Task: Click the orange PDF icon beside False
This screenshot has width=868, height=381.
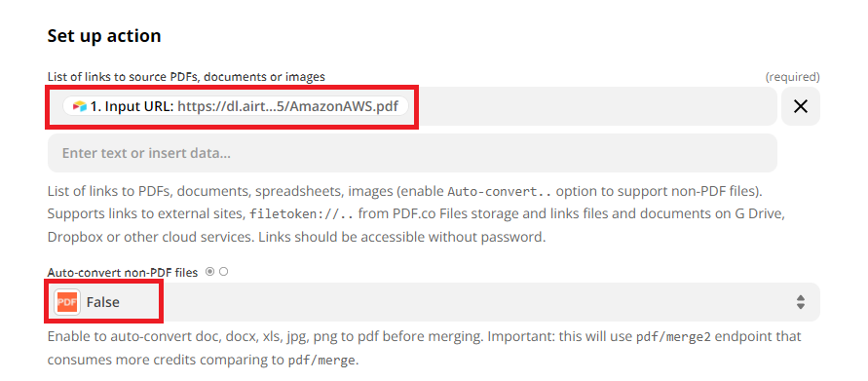Action: 67,302
